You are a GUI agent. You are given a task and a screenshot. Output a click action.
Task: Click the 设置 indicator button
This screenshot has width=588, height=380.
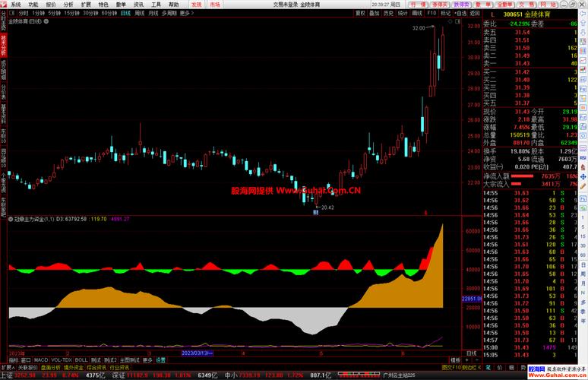click(160, 359)
